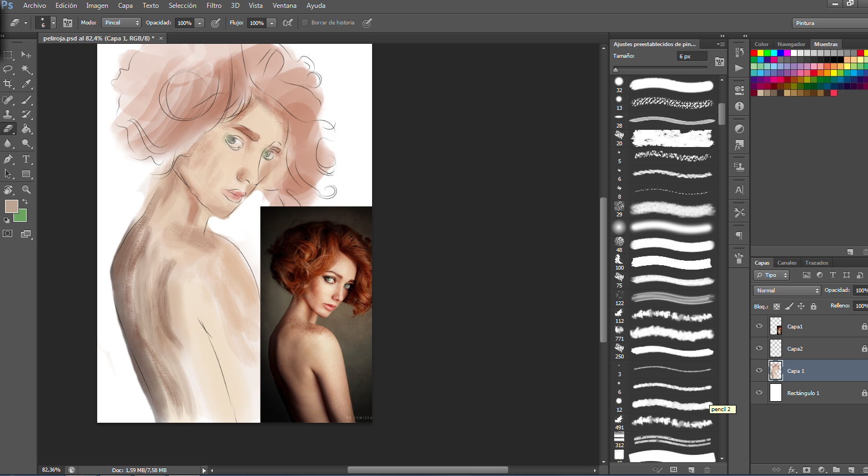This screenshot has height=476, width=868.
Task: Toggle visibility of the Capa 1 layer
Action: point(759,371)
